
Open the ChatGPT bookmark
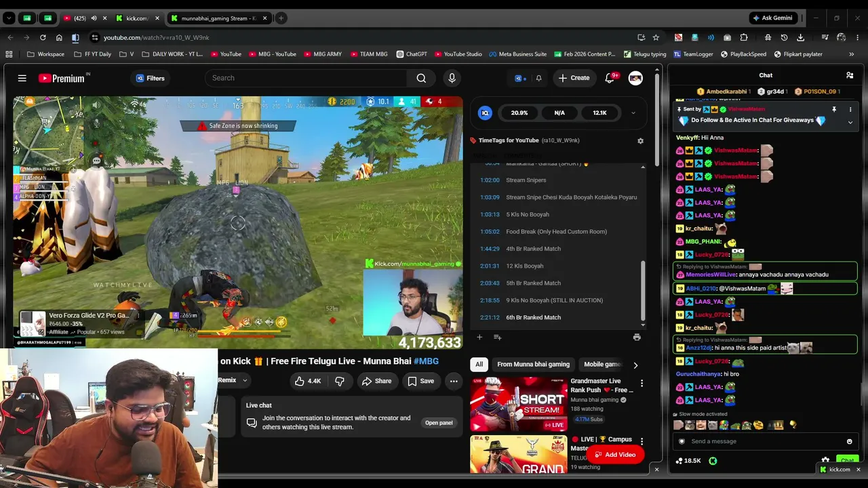click(x=412, y=54)
